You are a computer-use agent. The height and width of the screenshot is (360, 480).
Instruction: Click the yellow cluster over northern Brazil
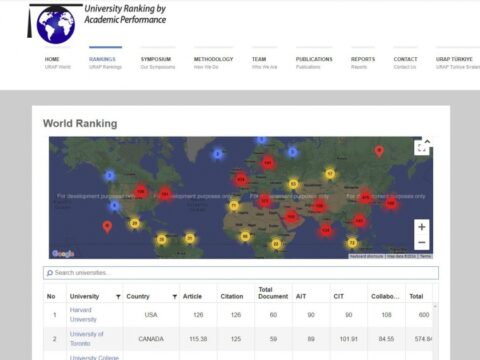(190, 238)
